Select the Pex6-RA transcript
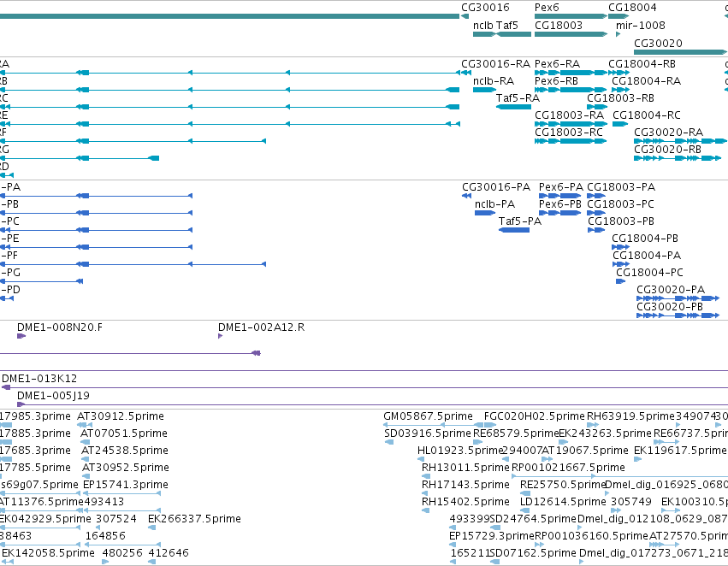 pyautogui.click(x=557, y=64)
